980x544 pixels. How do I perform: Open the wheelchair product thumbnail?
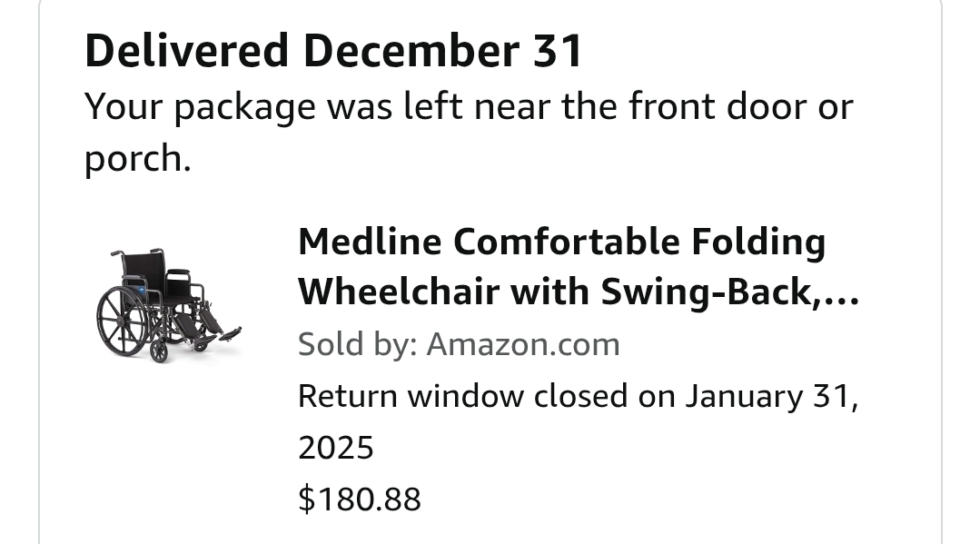169,305
